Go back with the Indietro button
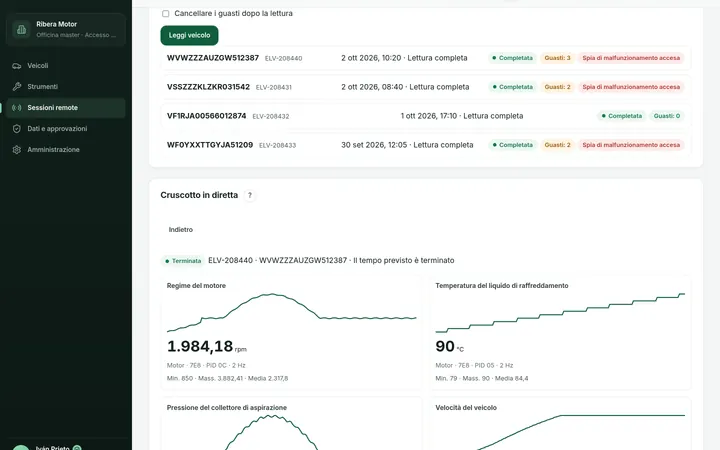 (180, 230)
